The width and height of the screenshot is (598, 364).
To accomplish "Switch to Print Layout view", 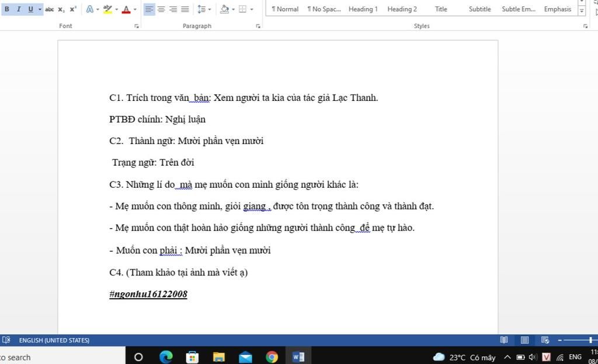I will [525, 340].
